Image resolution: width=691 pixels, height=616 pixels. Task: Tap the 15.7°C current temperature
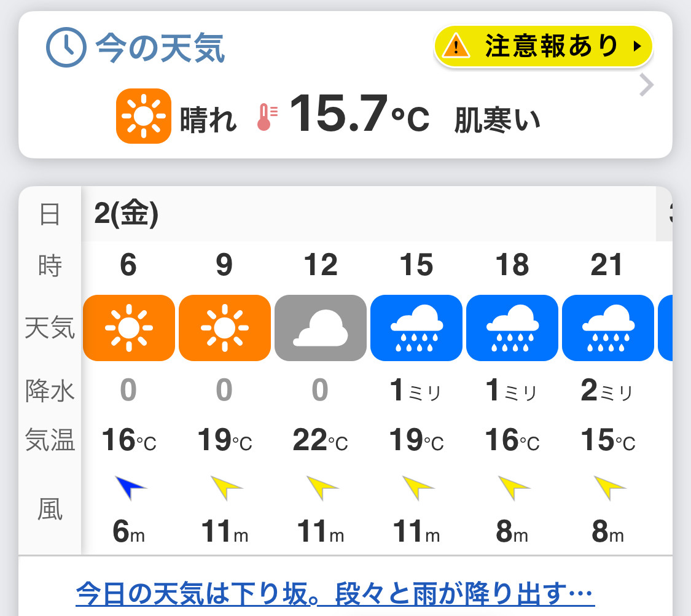(359, 114)
